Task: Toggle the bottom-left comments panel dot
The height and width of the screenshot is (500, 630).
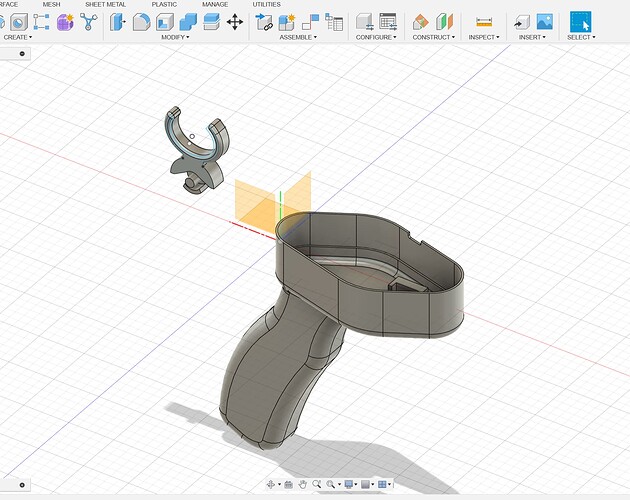Action: (22, 485)
